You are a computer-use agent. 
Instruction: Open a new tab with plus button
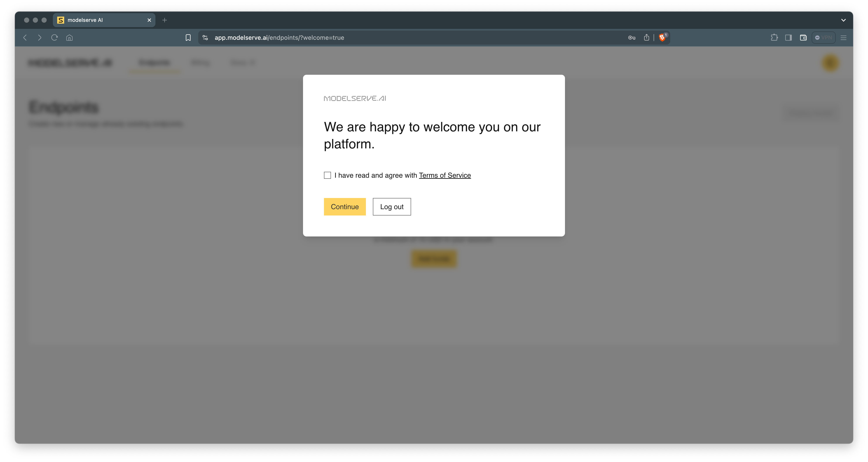164,20
